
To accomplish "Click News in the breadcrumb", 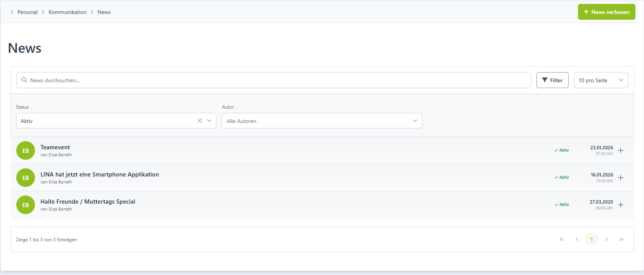I will point(104,12).
